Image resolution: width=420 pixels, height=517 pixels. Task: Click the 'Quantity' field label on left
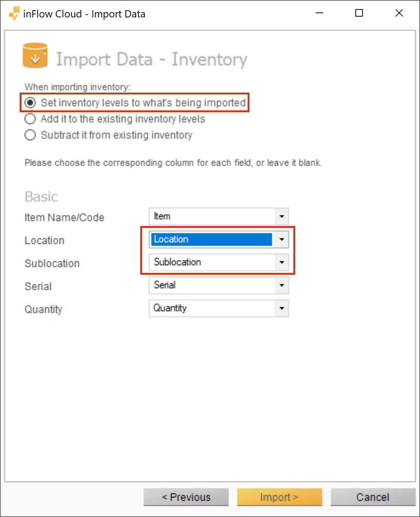[43, 310]
